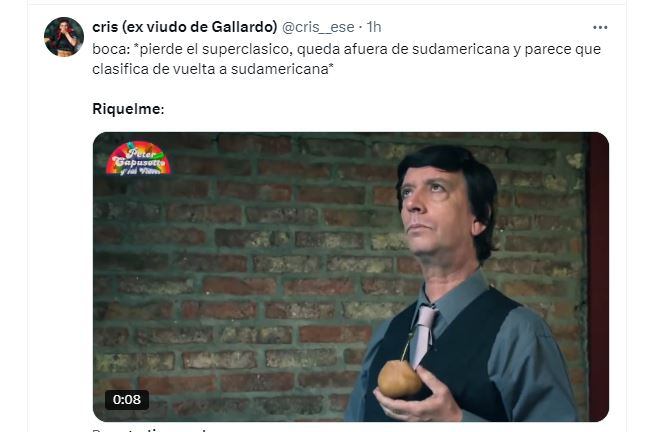Open the @cris_ese handle link

[x=318, y=27]
